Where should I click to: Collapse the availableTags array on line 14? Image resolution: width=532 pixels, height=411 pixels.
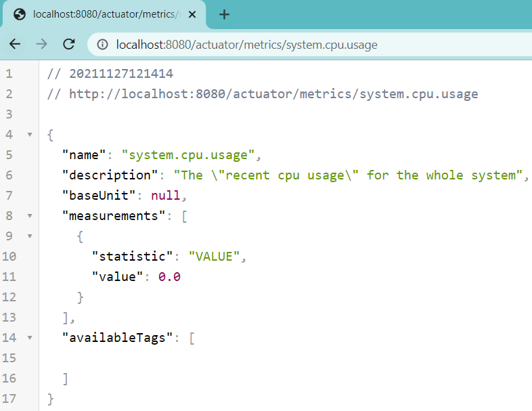pos(30,338)
